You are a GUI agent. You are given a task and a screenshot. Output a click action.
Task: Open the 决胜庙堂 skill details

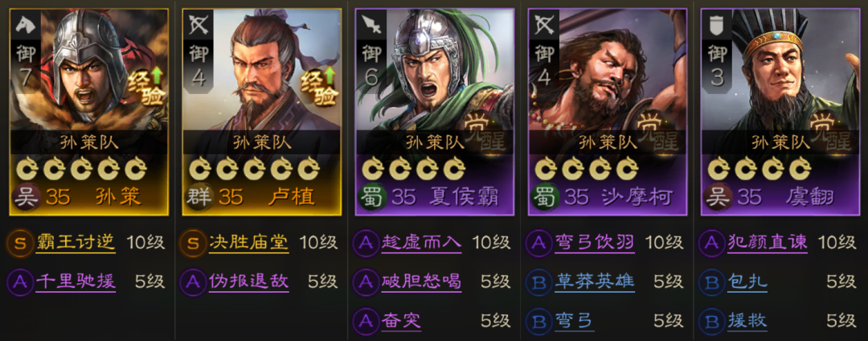pos(248,242)
